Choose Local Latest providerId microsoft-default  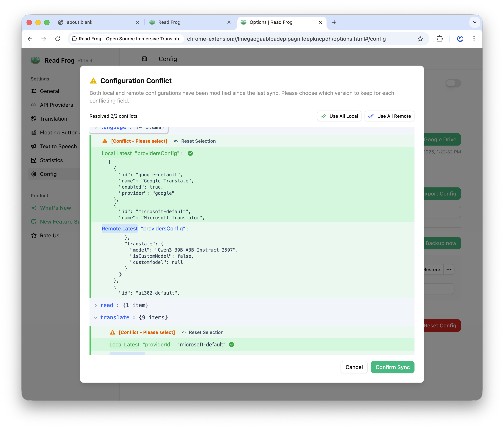(124, 344)
